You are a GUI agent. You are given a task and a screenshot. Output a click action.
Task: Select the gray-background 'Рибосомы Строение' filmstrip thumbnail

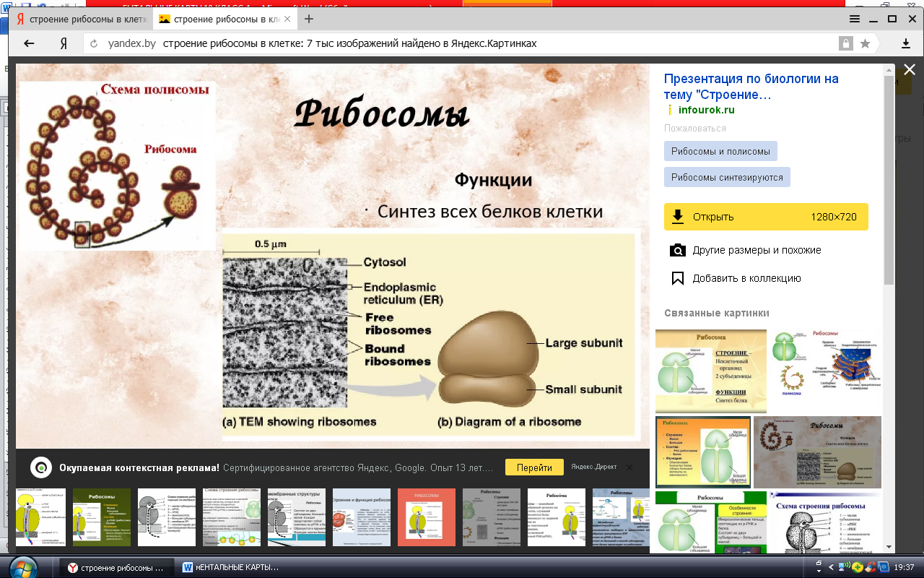(x=492, y=517)
